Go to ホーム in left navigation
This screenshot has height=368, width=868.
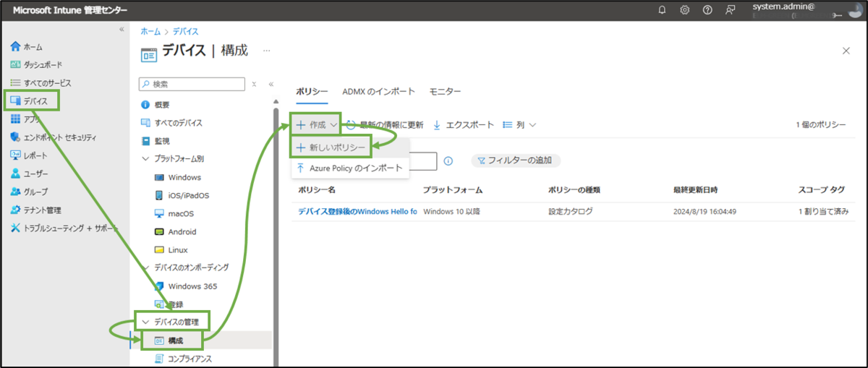(x=27, y=46)
